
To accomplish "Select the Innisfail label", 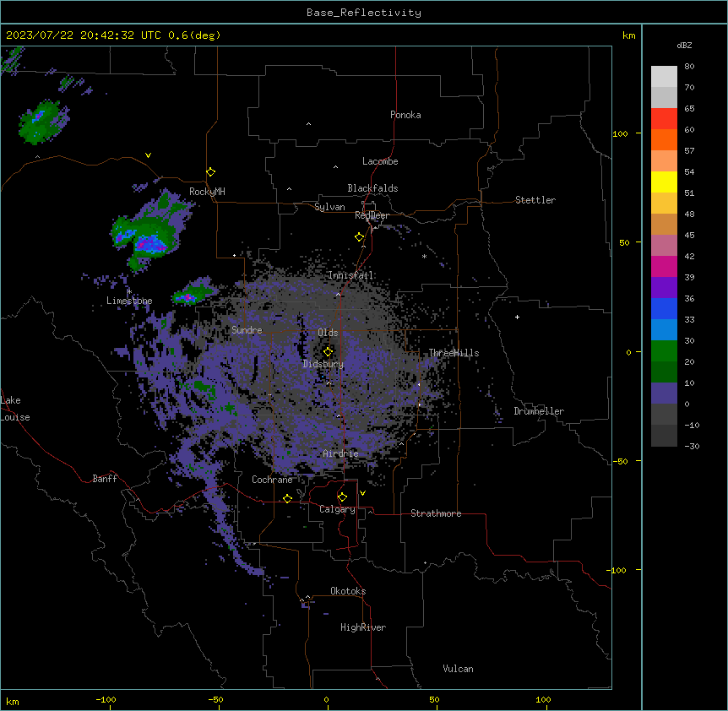I will tap(350, 275).
